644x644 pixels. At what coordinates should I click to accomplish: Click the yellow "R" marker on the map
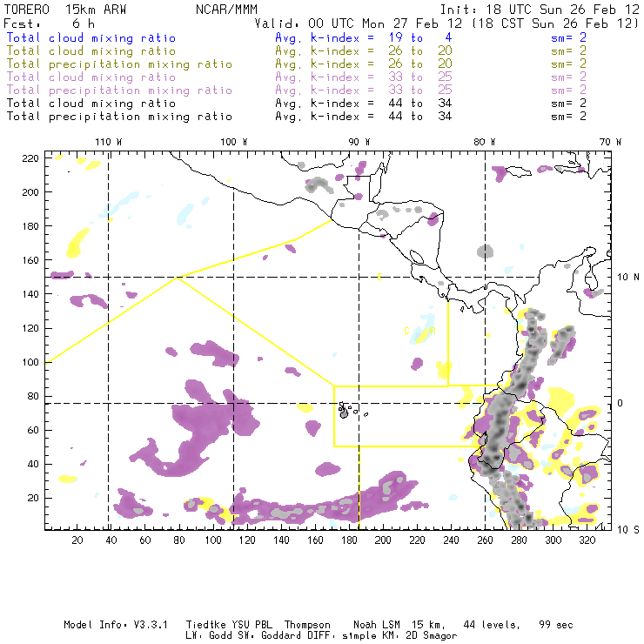tap(433, 331)
